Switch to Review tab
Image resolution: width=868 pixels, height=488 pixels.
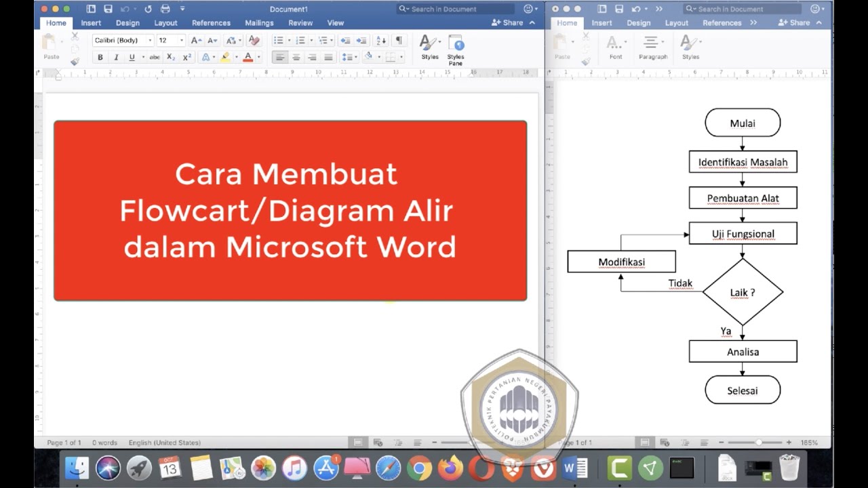tap(300, 22)
